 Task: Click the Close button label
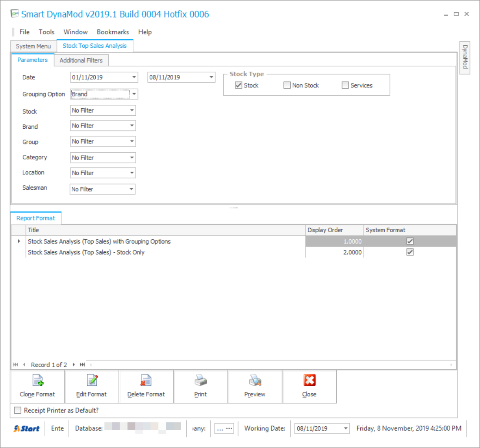click(x=309, y=394)
